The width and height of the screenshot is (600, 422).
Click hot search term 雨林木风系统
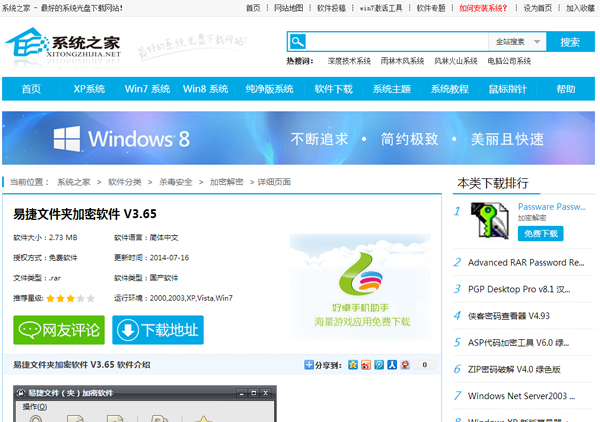pos(402,61)
